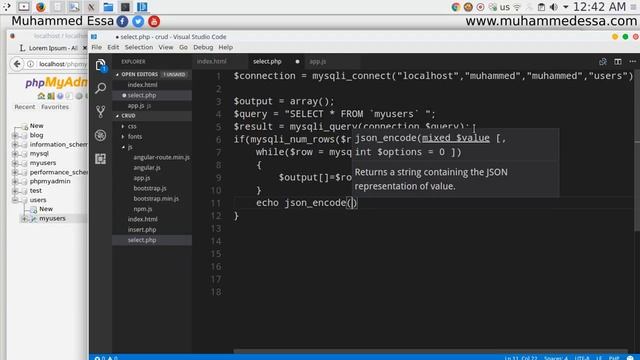
Task: Go back in the Firefox browser window
Action: coord(17,64)
